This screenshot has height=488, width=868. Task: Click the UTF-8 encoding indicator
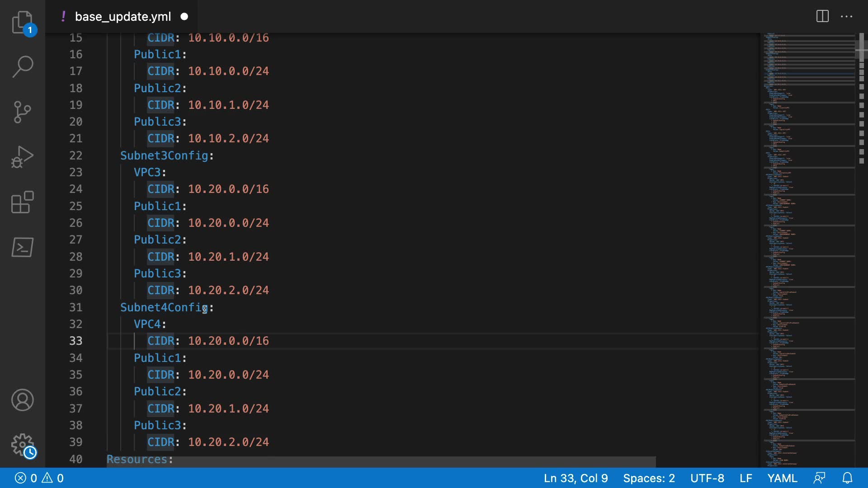707,478
